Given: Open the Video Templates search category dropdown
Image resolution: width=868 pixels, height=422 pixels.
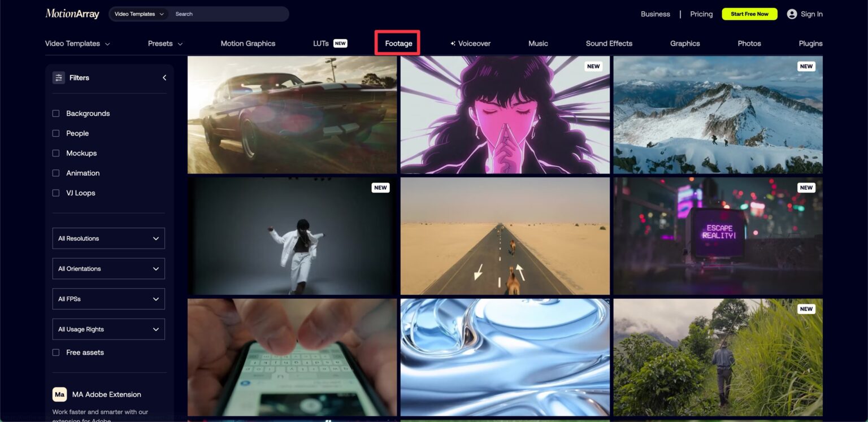Looking at the screenshot, I should coord(139,14).
